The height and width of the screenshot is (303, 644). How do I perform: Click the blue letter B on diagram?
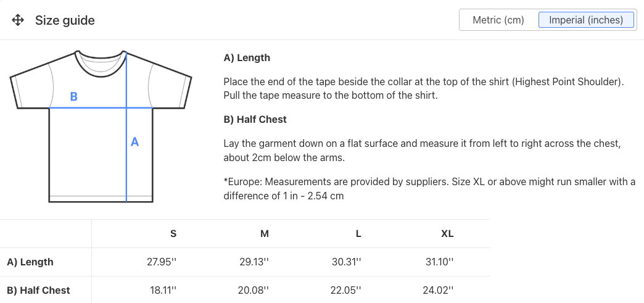[74, 97]
